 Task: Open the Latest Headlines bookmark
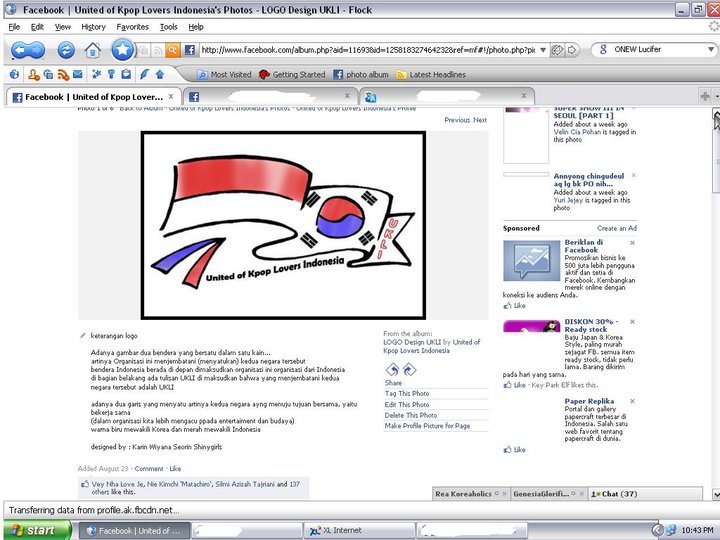pos(431,74)
